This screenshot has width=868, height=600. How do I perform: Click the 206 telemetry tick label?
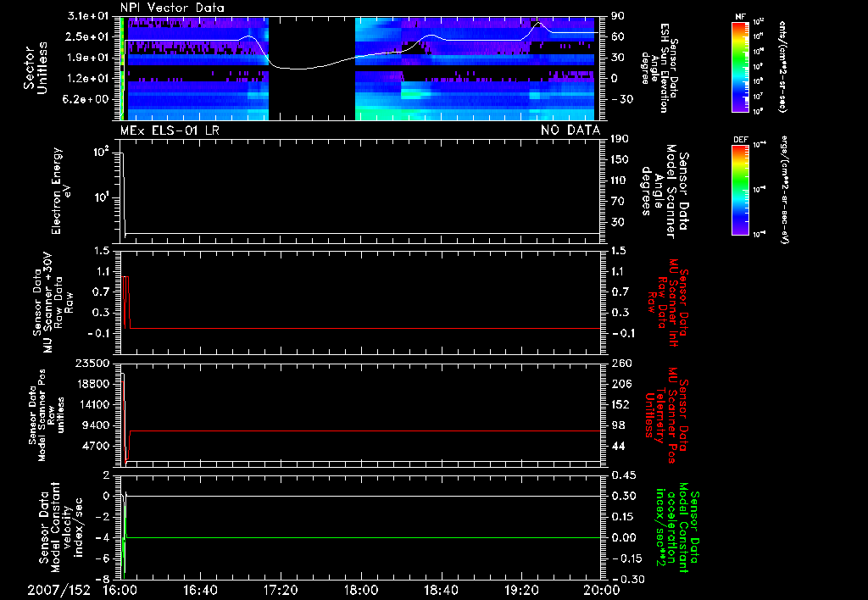622,384
